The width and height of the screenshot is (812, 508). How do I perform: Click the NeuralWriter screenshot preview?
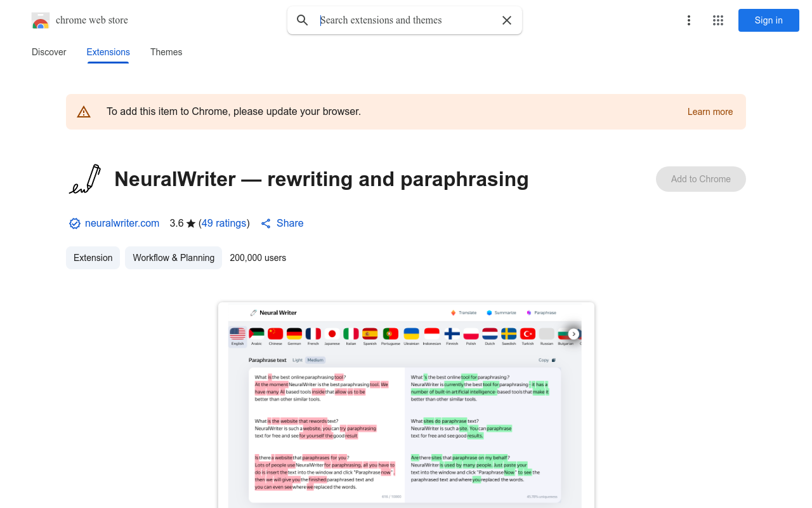point(406,405)
